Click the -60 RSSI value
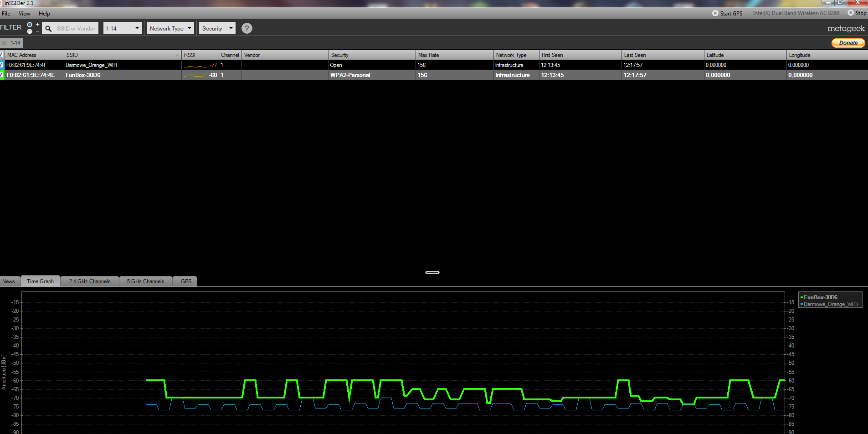The width and height of the screenshot is (868, 434). [x=213, y=75]
